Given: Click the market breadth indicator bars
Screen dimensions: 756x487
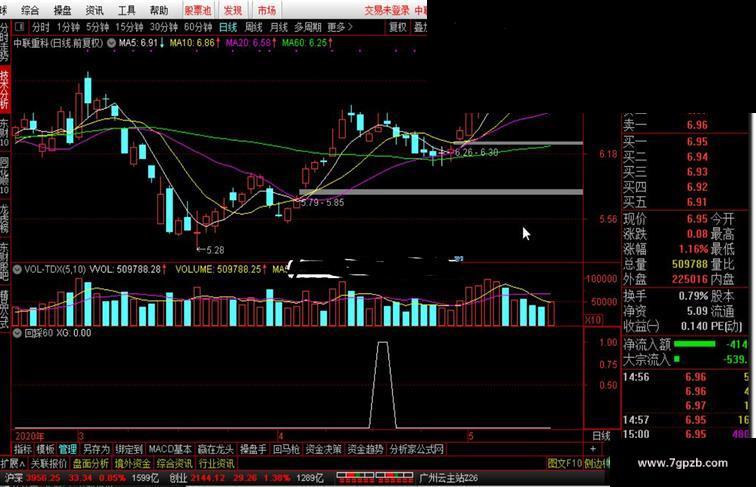Looking at the screenshot, I should (375, 478).
